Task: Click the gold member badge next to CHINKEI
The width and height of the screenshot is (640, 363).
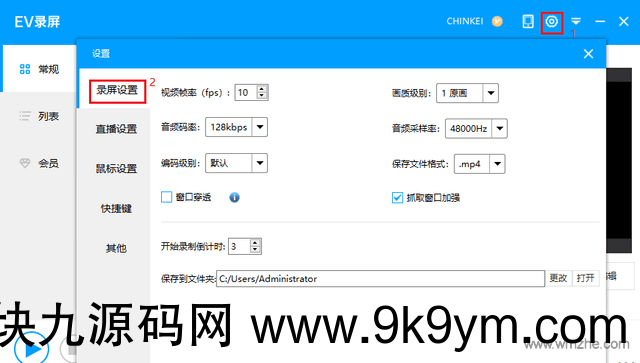Action: point(497,21)
